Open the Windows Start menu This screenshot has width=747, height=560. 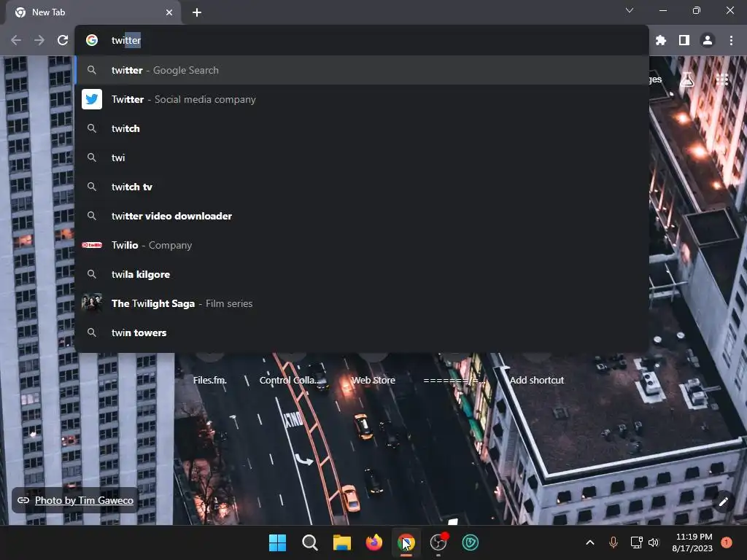[x=277, y=542]
